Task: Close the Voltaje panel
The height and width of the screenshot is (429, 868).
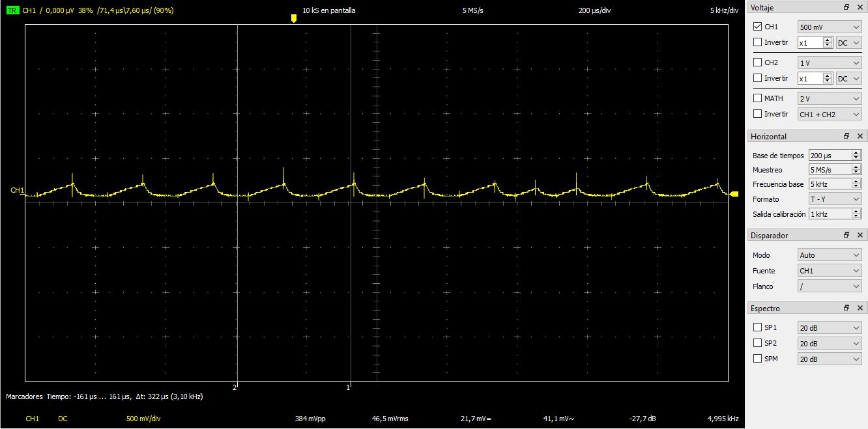Action: [860, 7]
